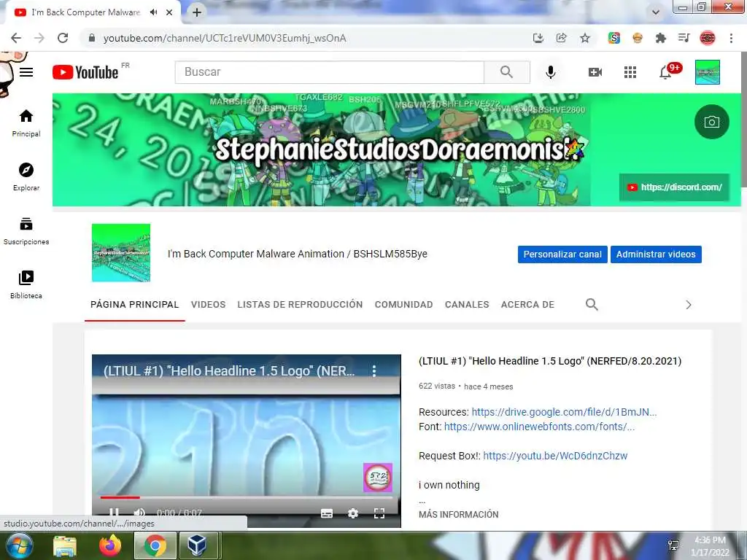Open Chrome extensions puzzle icon
This screenshot has height=560, width=747.
click(661, 38)
